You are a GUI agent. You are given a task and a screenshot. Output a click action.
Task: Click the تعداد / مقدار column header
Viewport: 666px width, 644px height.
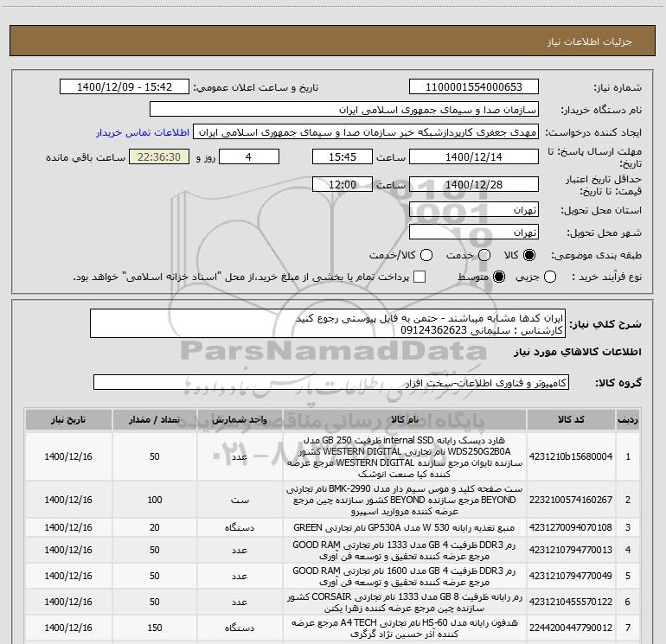[155, 419]
